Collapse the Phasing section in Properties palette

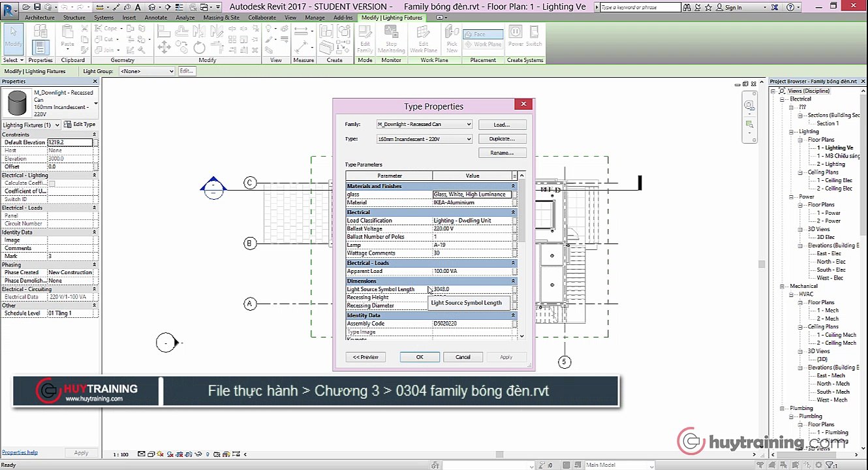(x=95, y=264)
